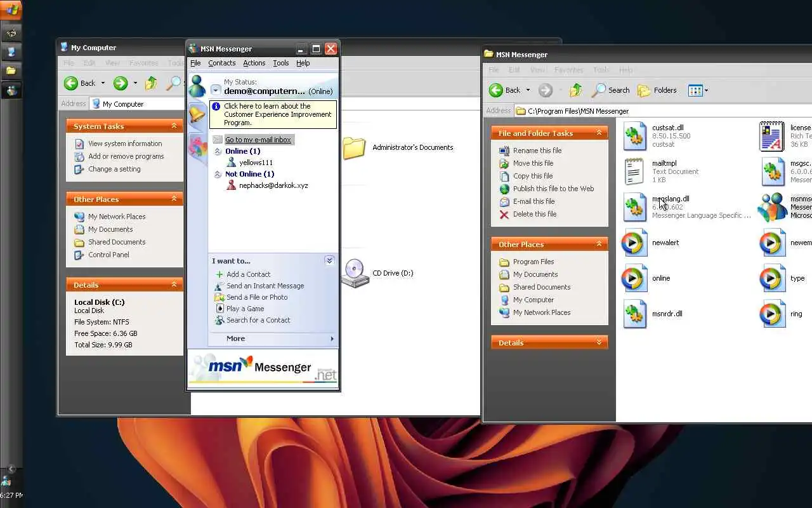This screenshot has width=812, height=508.
Task: Open the Tools menu in MSN Messenger
Action: coord(281,63)
